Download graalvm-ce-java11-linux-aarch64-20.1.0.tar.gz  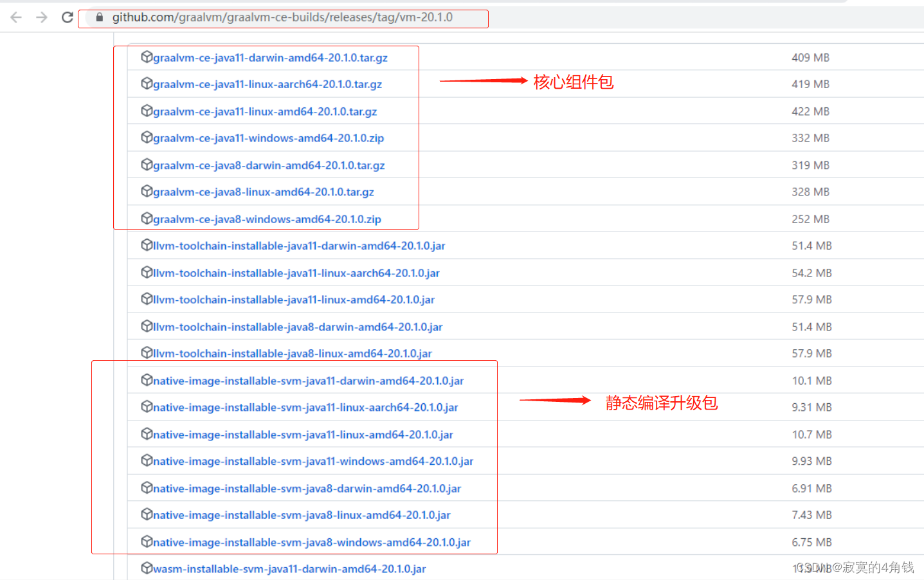click(x=267, y=84)
